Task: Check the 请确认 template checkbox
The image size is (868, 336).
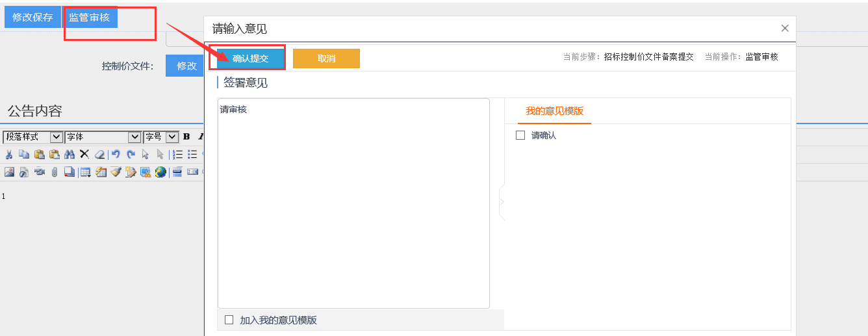Action: pos(520,135)
